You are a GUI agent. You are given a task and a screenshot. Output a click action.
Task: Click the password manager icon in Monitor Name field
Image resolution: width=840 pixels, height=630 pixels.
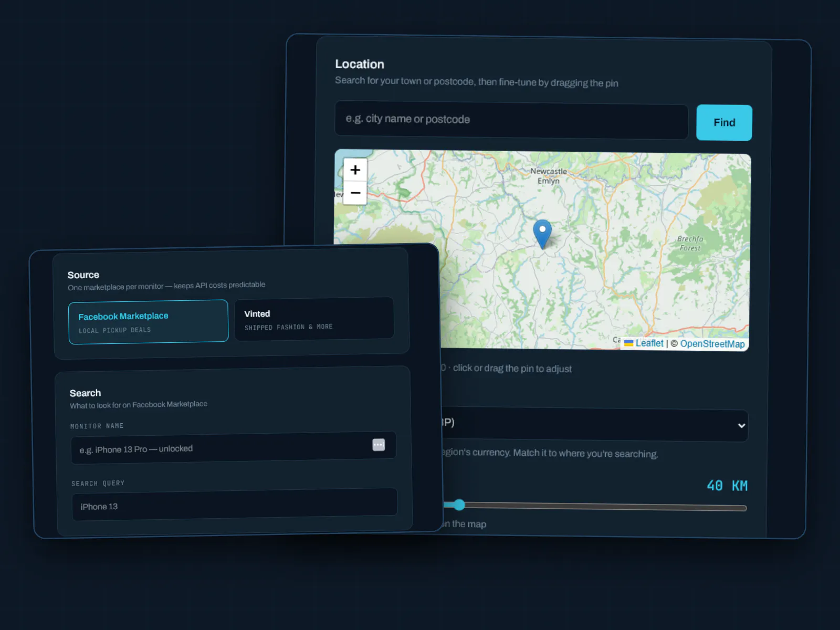(379, 445)
